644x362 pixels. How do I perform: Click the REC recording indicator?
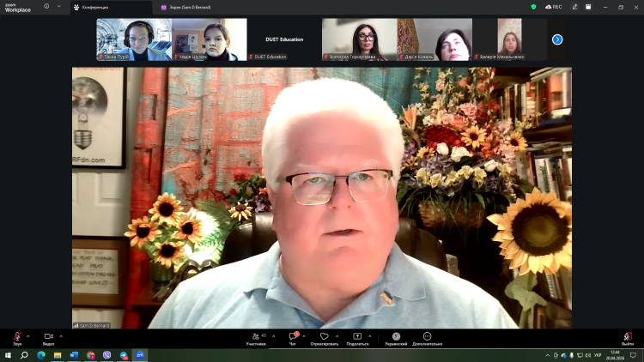[x=554, y=7]
